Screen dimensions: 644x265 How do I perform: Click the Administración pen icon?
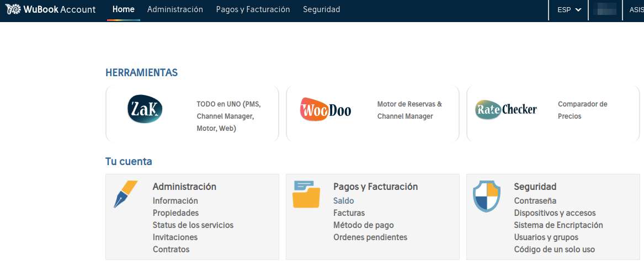125,194
